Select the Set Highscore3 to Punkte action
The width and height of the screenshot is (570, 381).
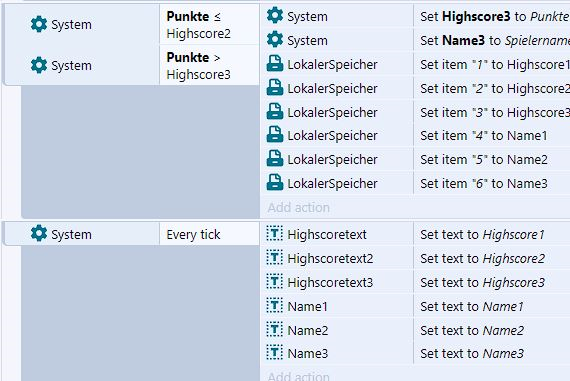[492, 16]
